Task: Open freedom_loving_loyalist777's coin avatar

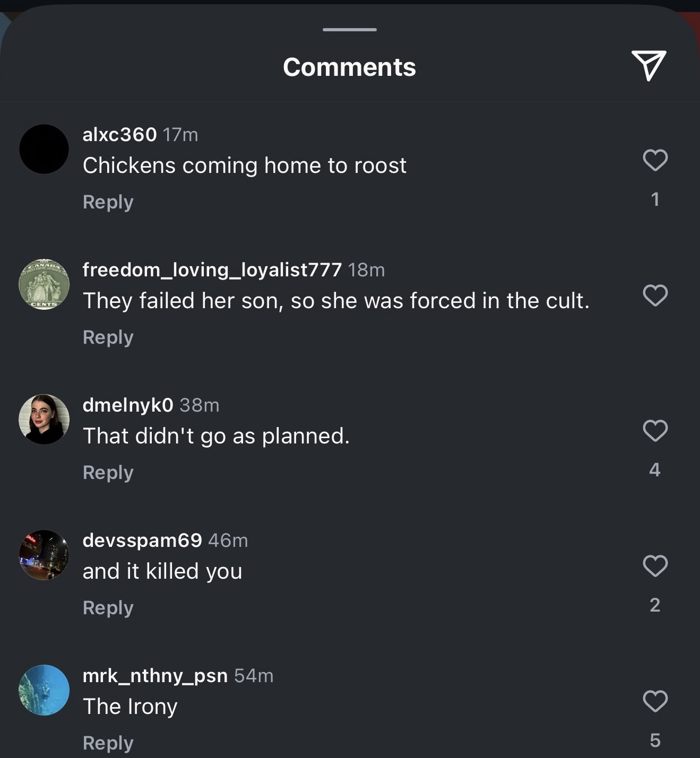Action: pyautogui.click(x=44, y=284)
